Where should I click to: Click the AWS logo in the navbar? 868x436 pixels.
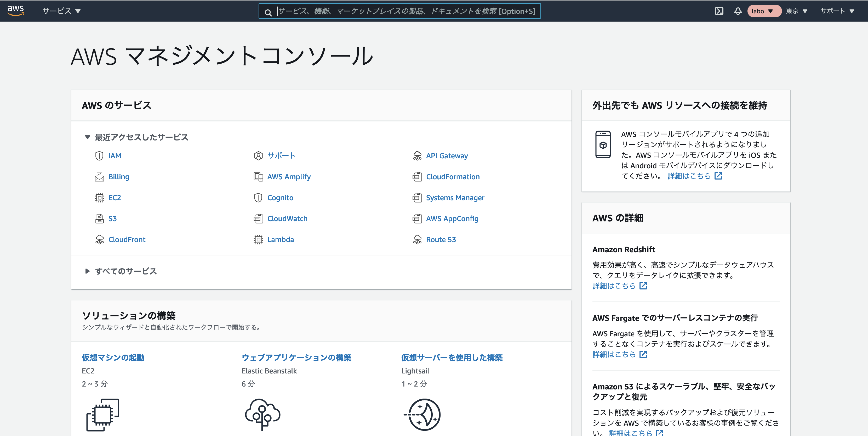point(15,11)
